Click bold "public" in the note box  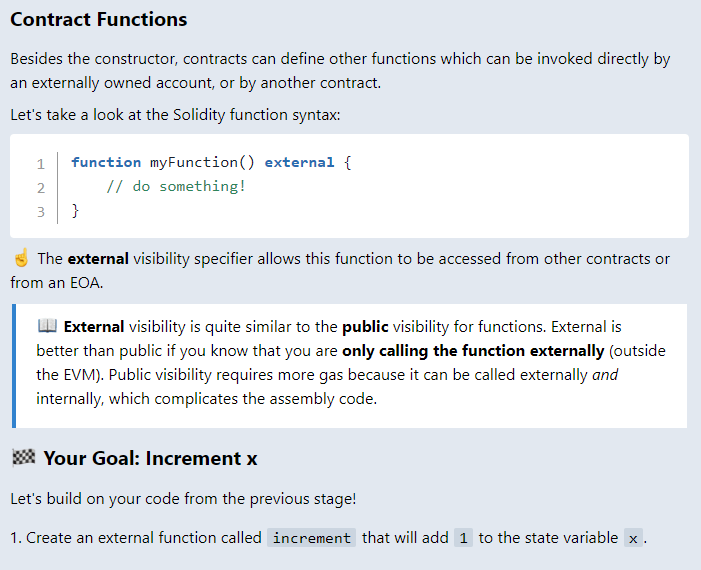(365, 327)
